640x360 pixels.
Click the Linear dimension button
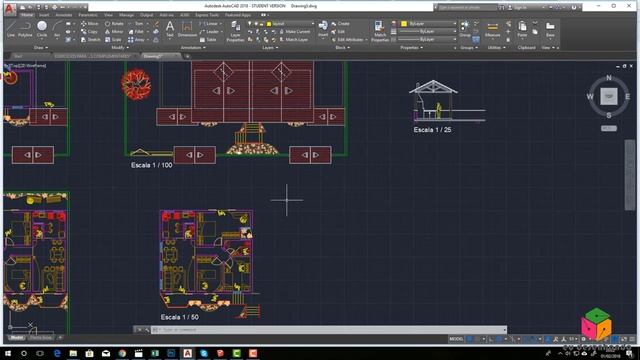(x=209, y=24)
